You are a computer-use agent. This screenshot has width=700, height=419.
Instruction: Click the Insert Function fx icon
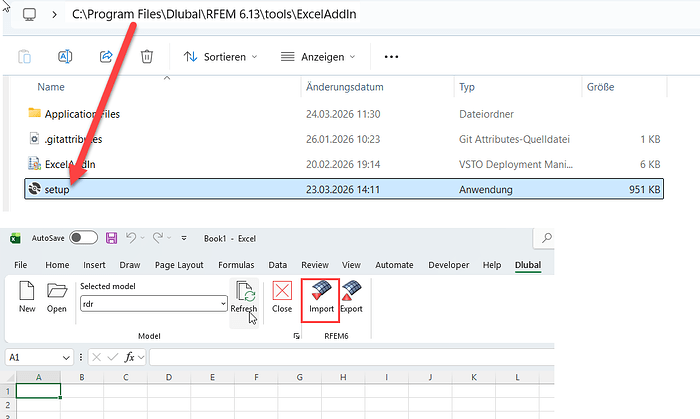pos(129,357)
